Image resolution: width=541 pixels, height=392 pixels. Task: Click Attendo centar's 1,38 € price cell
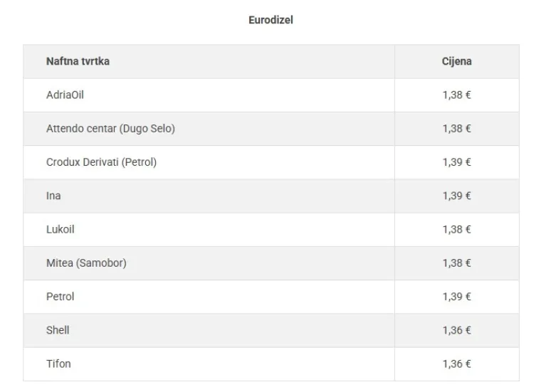[457, 129]
